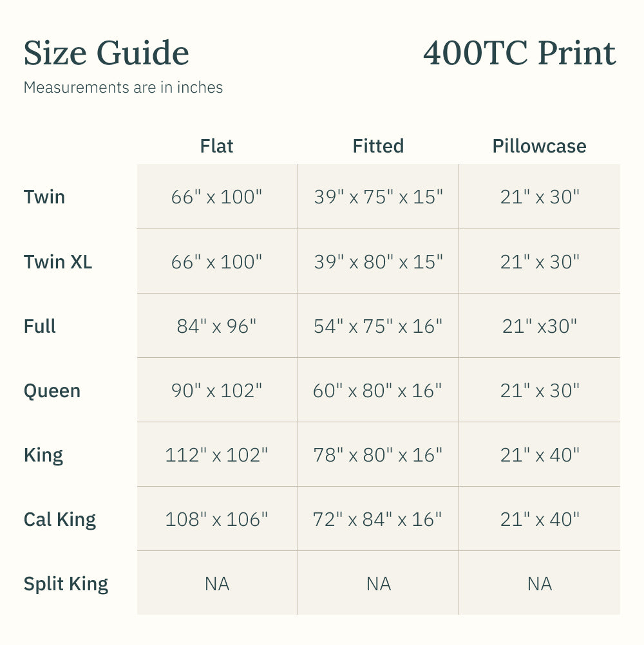Click the Split King row label
The width and height of the screenshot is (644, 645).
66,584
